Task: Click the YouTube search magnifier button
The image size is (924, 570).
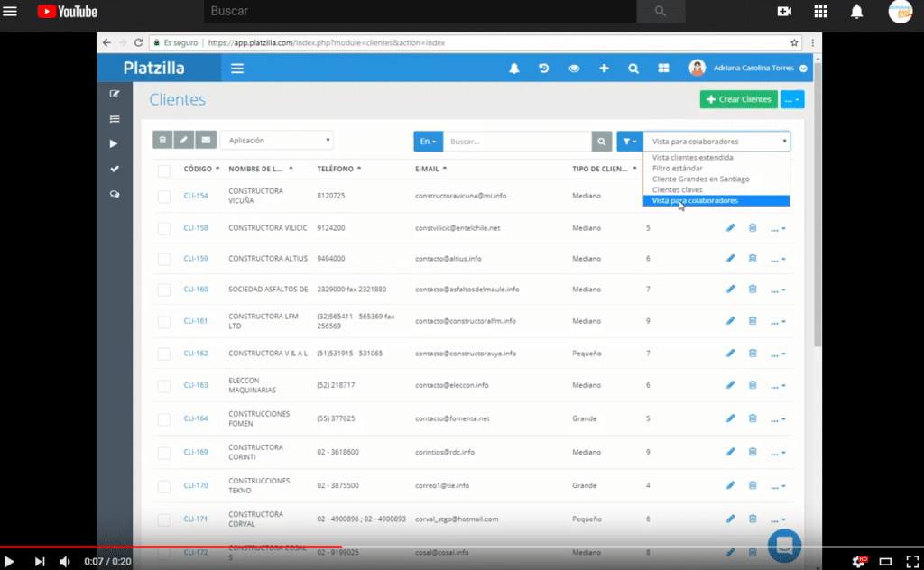Action: (661, 11)
